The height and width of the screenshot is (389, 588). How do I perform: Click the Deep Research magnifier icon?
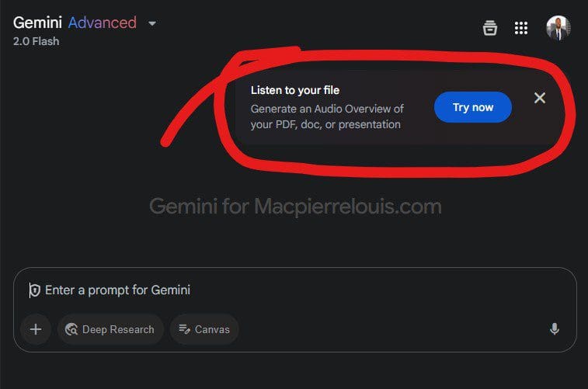[x=72, y=329]
